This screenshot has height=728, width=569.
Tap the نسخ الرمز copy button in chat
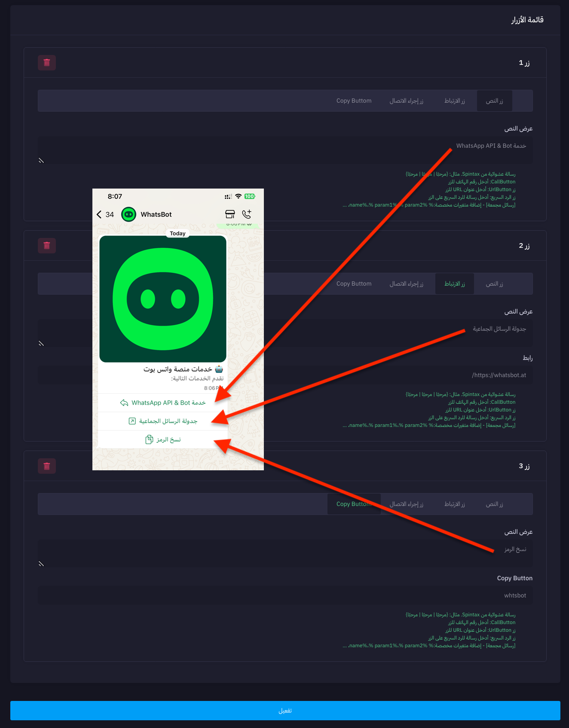pyautogui.click(x=163, y=439)
